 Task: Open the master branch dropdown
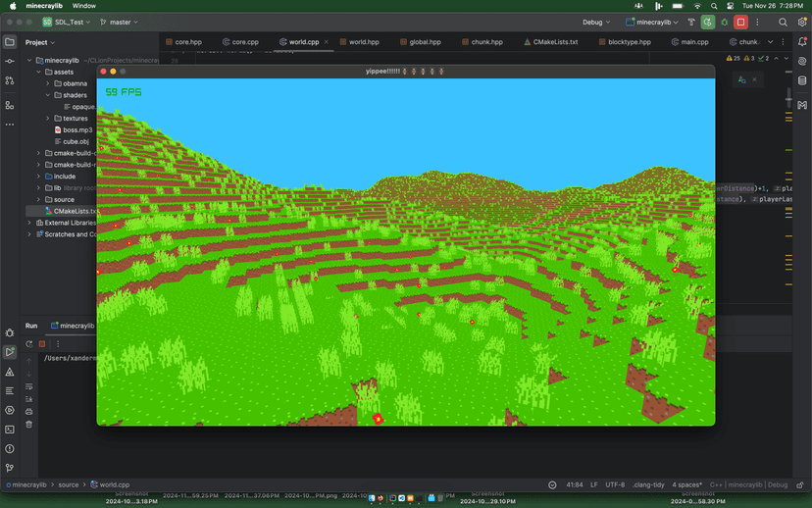(x=119, y=22)
